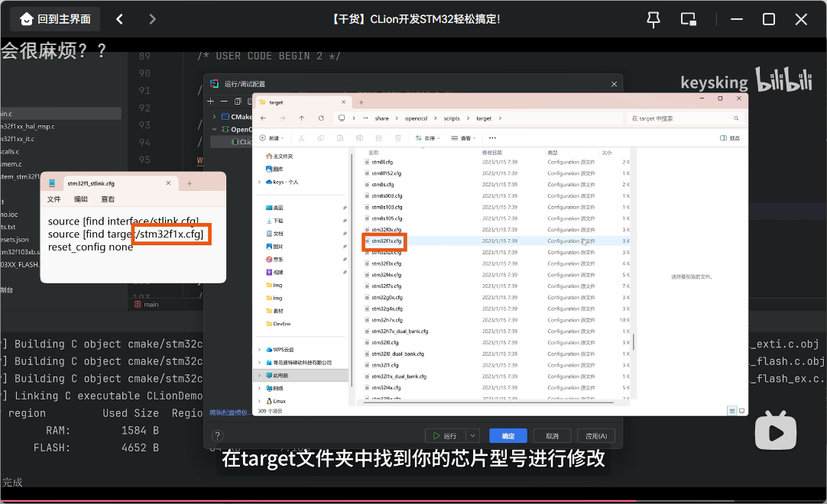Switch Explorer to details view icon

731,411
